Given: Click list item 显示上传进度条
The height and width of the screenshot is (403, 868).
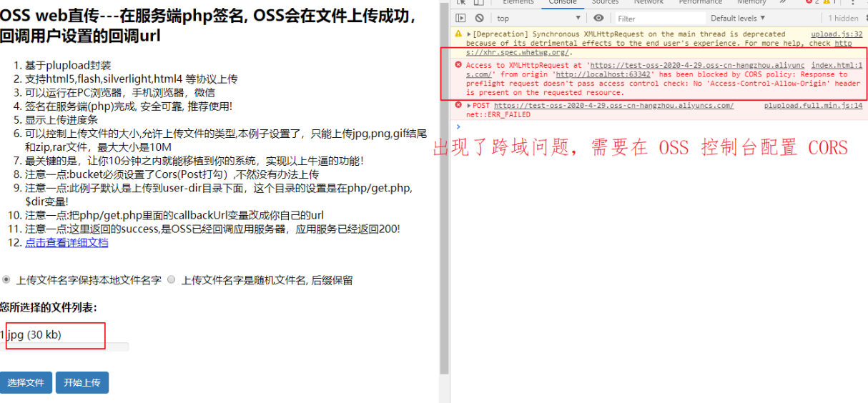Looking at the screenshot, I should click(x=61, y=119).
